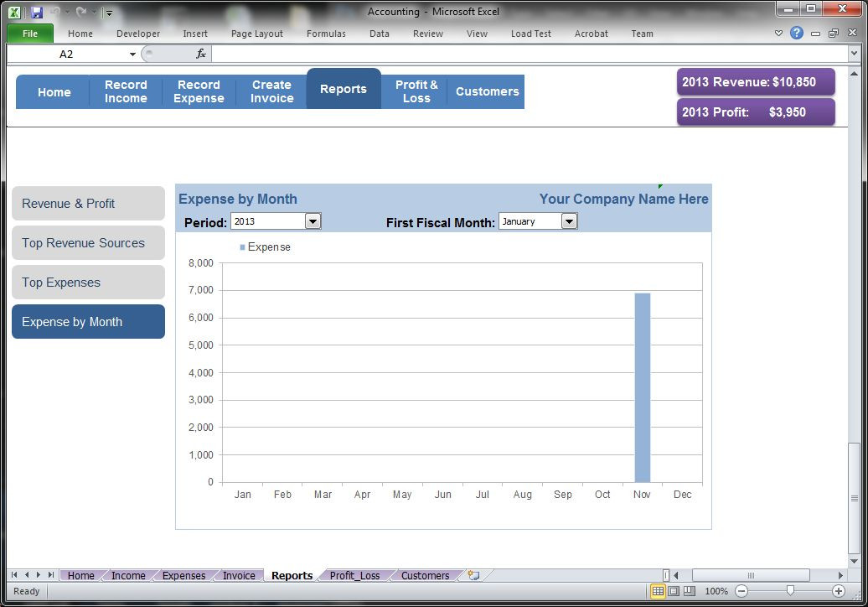The height and width of the screenshot is (607, 868).
Task: Switch to the Insert ribbon tab
Action: point(195,34)
